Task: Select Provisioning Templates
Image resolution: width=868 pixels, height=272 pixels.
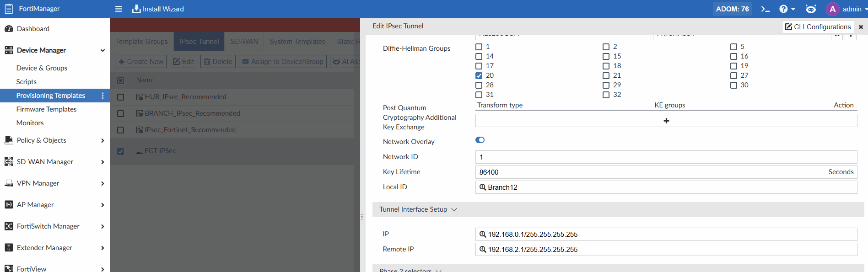Action: (x=51, y=96)
